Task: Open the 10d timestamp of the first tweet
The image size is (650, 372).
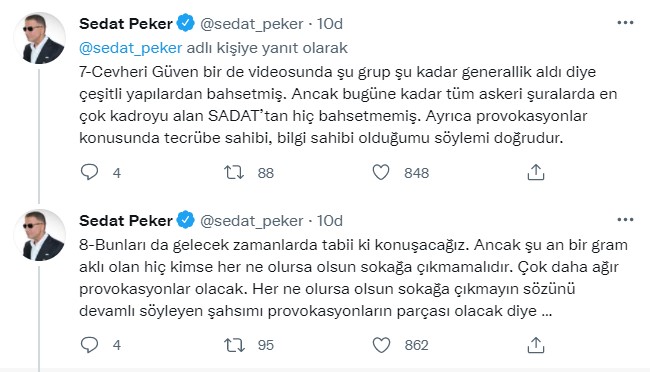Action: coord(330,24)
